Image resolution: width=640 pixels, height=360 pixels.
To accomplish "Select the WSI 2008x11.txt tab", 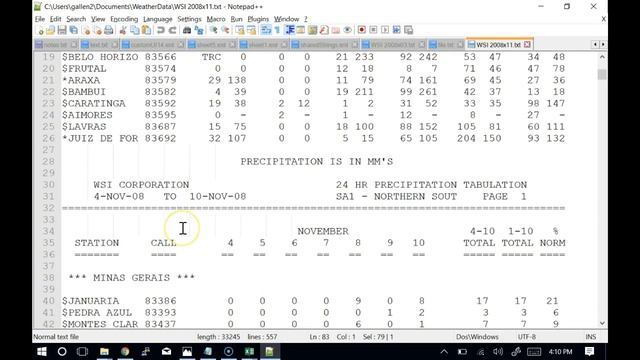I will 498,44.
